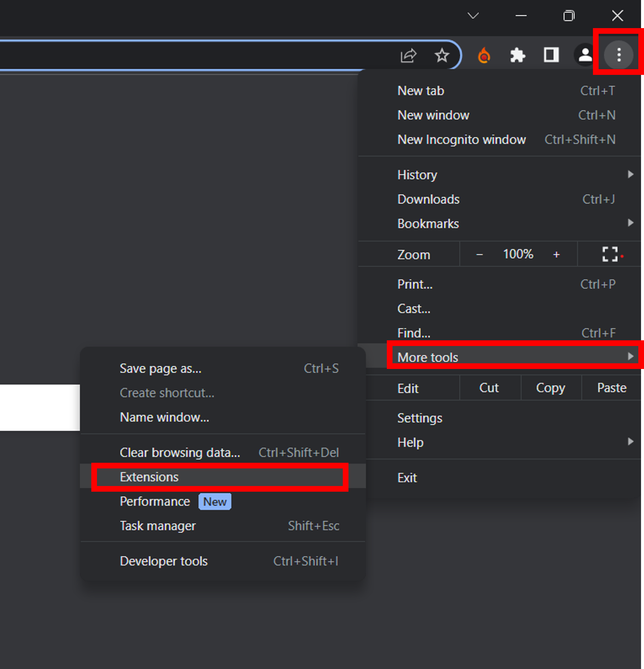Click the profile/person icon
The image size is (644, 669).
click(x=583, y=54)
